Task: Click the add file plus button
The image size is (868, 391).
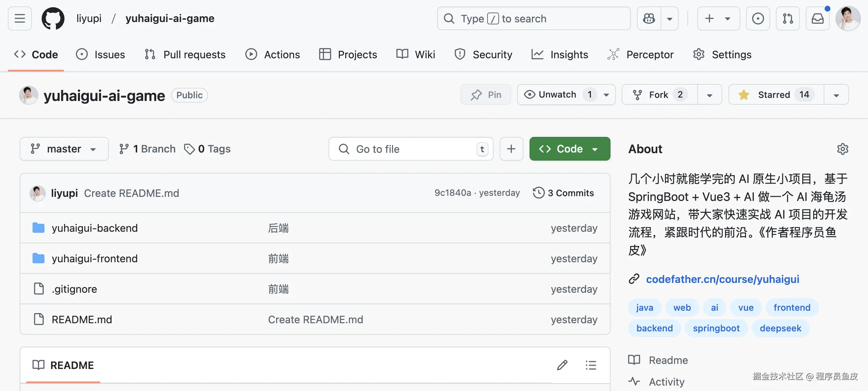Action: pyautogui.click(x=511, y=149)
